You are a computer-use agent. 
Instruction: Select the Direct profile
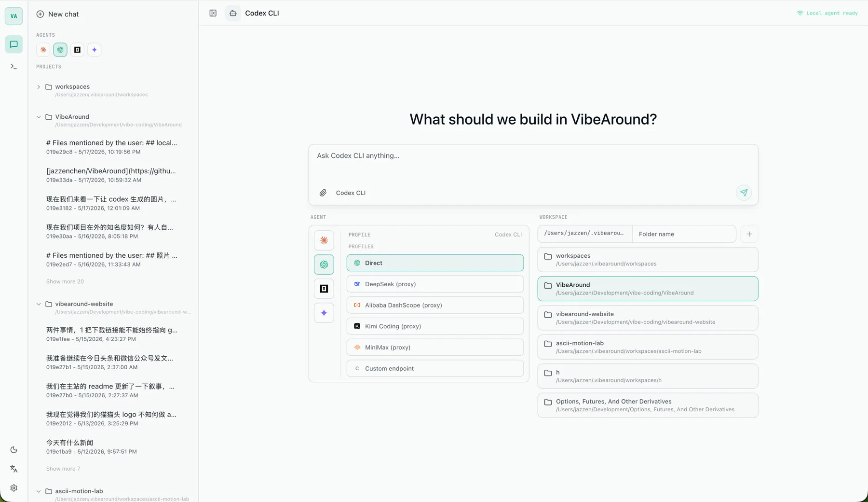coord(435,263)
